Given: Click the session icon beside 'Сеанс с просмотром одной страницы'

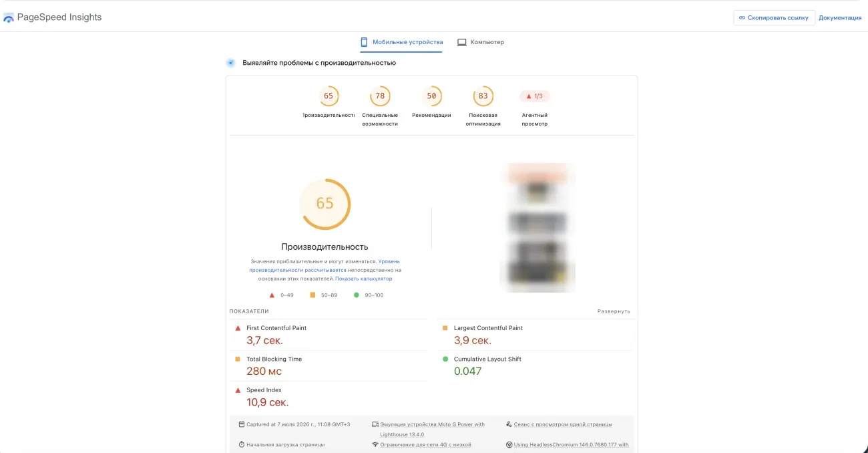Looking at the screenshot, I should (x=509, y=424).
